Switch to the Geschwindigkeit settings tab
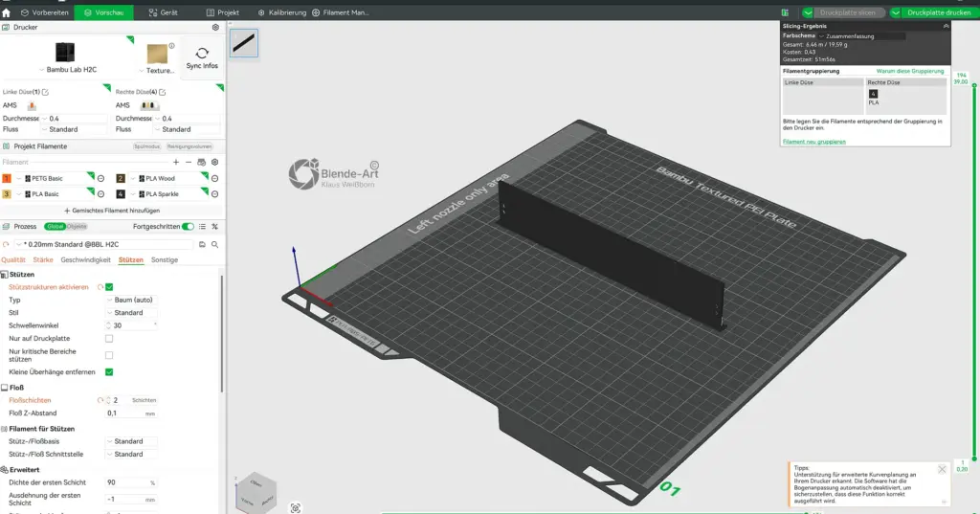This screenshot has height=514, width=980. (85, 260)
